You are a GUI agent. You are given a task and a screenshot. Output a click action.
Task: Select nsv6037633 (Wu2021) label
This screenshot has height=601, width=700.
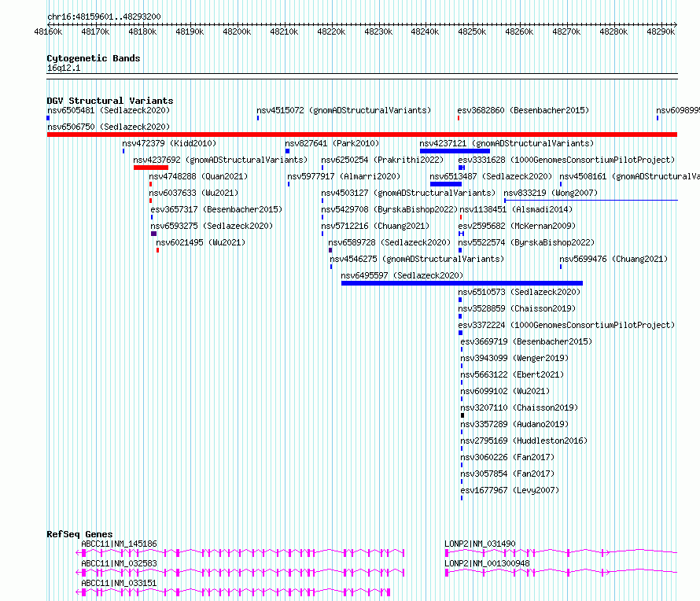[193, 193]
